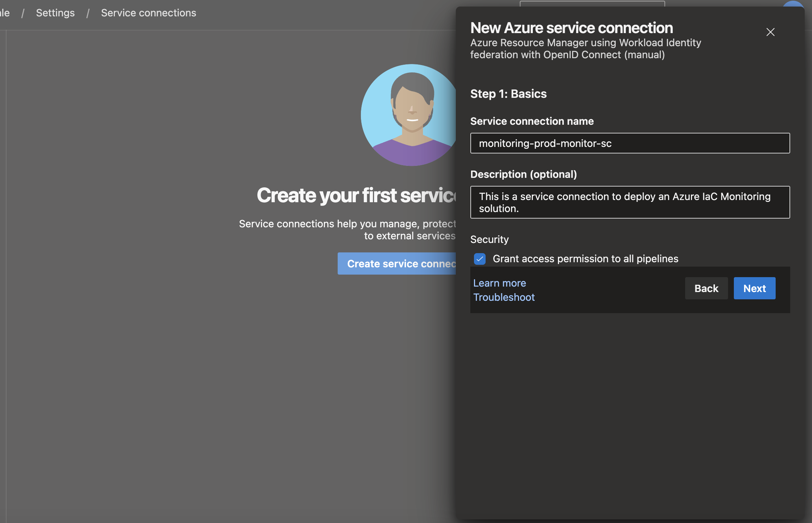Click the 'Create your first service' heading
This screenshot has width=812, height=523.
coord(356,196)
